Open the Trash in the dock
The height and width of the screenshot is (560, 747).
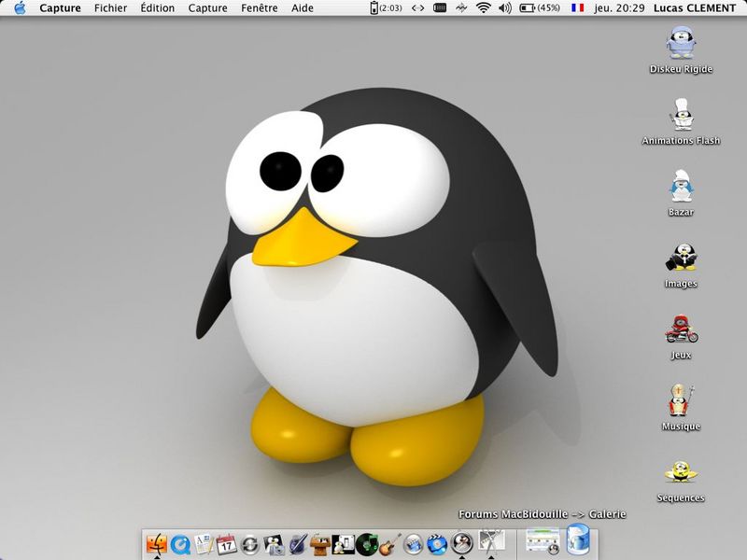coord(578,540)
